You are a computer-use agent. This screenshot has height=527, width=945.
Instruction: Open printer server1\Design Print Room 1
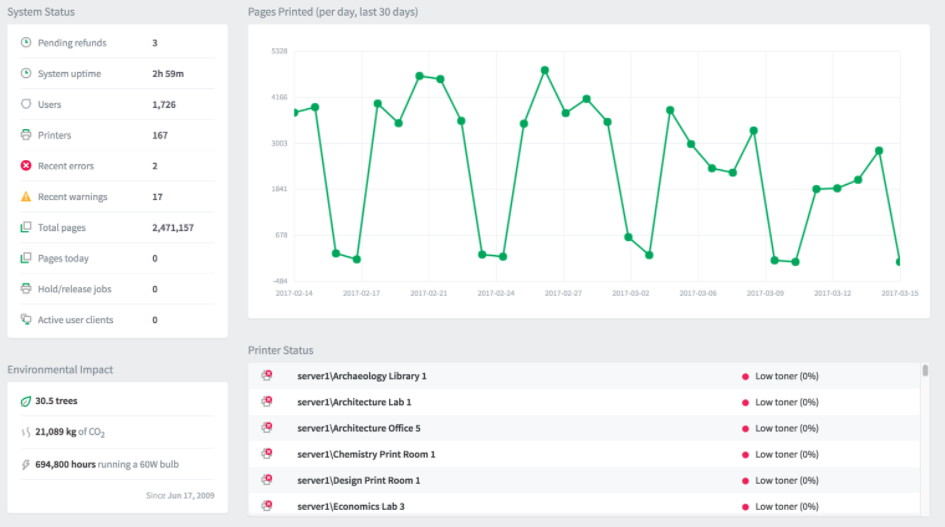click(359, 480)
